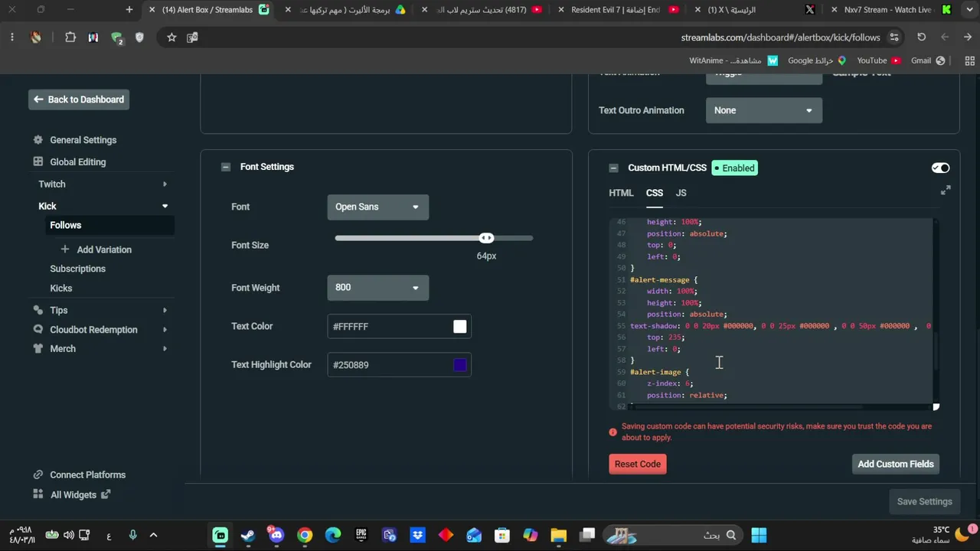
Task: Open the Font dropdown showing Open Sans
Action: [378, 207]
